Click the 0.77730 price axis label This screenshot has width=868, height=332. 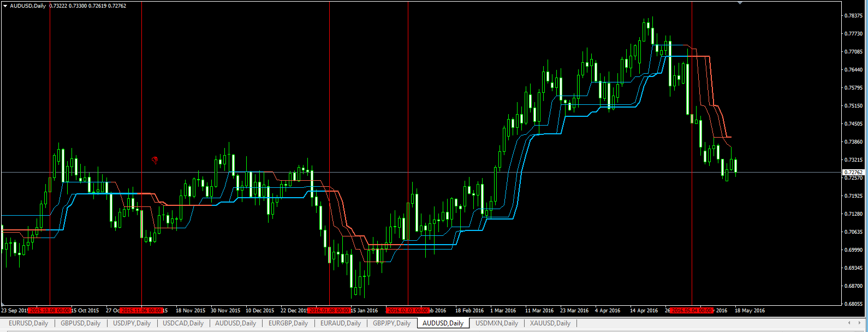pyautogui.click(x=854, y=33)
